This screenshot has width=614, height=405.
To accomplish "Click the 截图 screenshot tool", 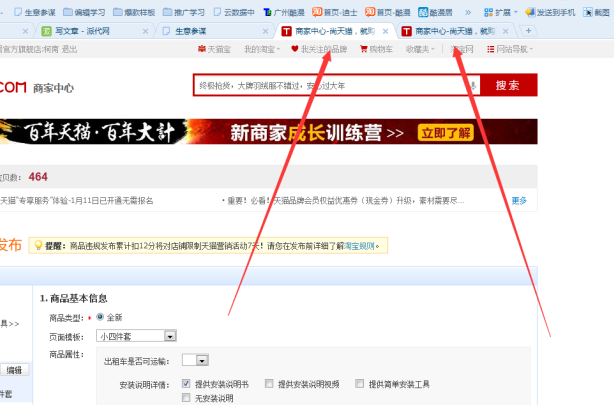I will tap(596, 13).
